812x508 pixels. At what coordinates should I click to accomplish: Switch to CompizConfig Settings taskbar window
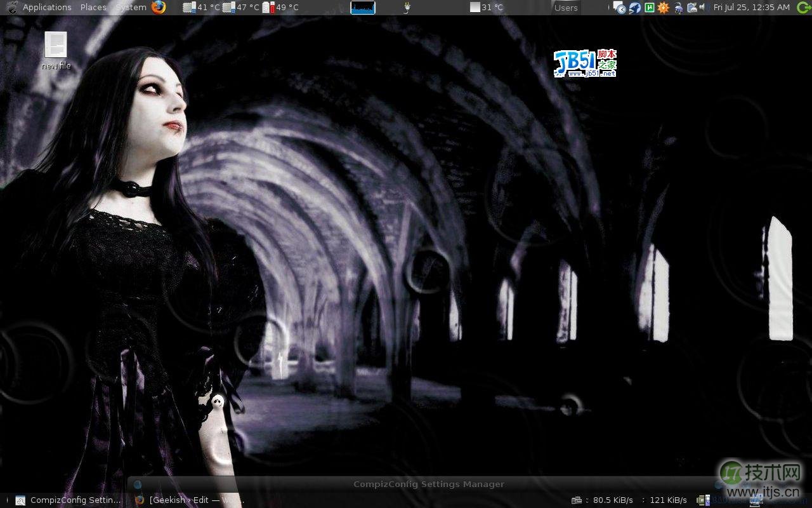tap(67, 500)
